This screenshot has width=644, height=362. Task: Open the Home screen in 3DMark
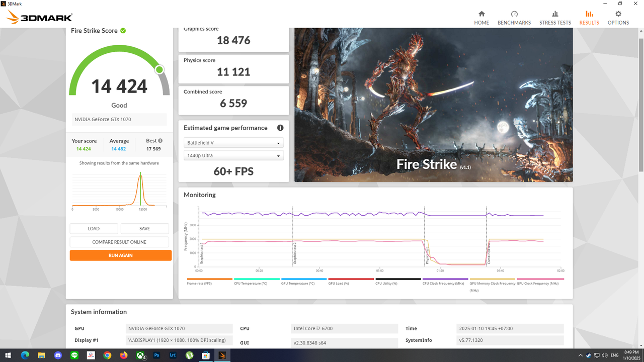(x=481, y=17)
